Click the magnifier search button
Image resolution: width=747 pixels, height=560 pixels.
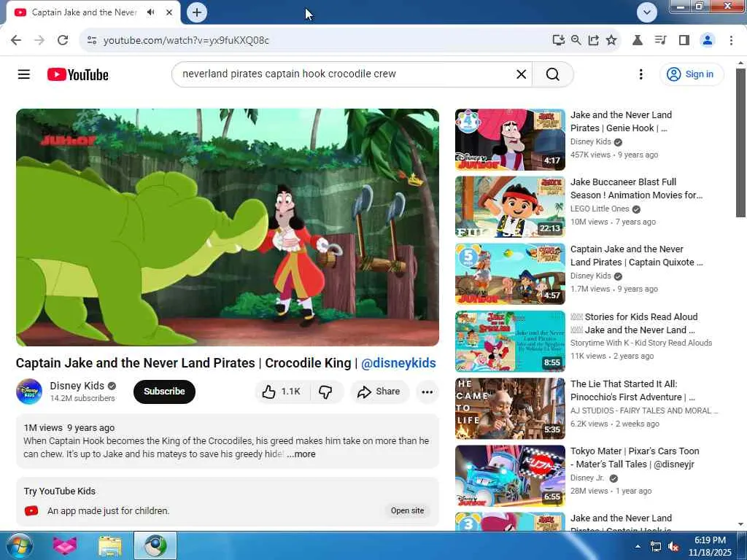(x=553, y=74)
